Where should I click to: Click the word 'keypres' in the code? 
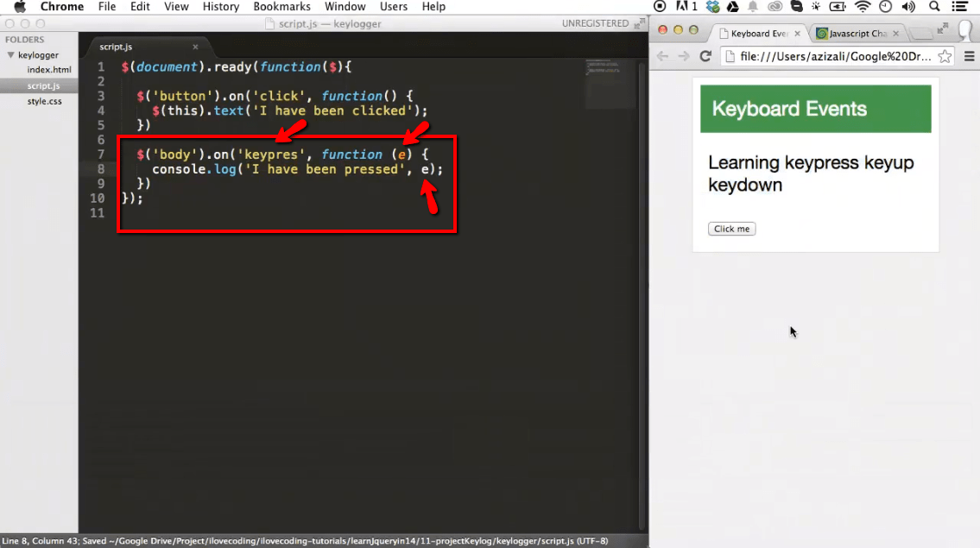click(271, 154)
